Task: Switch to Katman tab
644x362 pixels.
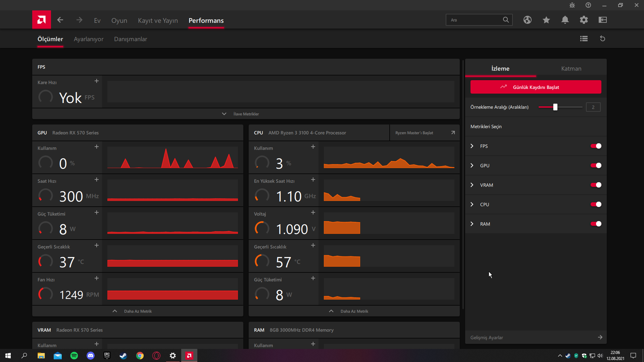Action: pyautogui.click(x=571, y=68)
